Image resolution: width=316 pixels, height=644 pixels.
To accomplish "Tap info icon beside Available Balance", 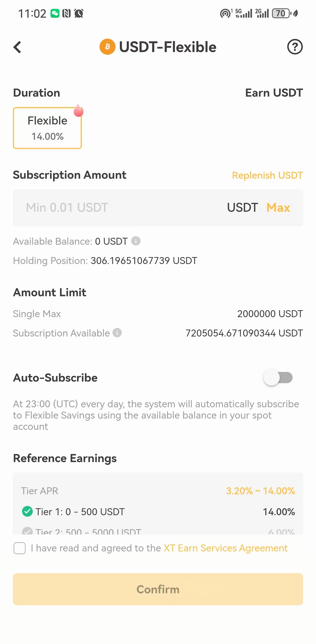I will click(136, 241).
